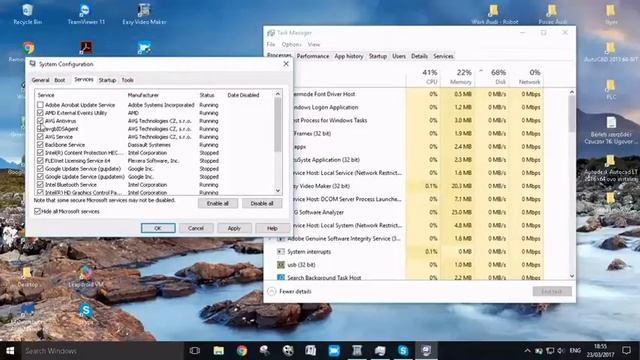The width and height of the screenshot is (640, 360).
Task: Click the Search Windows box
Action: (102, 351)
